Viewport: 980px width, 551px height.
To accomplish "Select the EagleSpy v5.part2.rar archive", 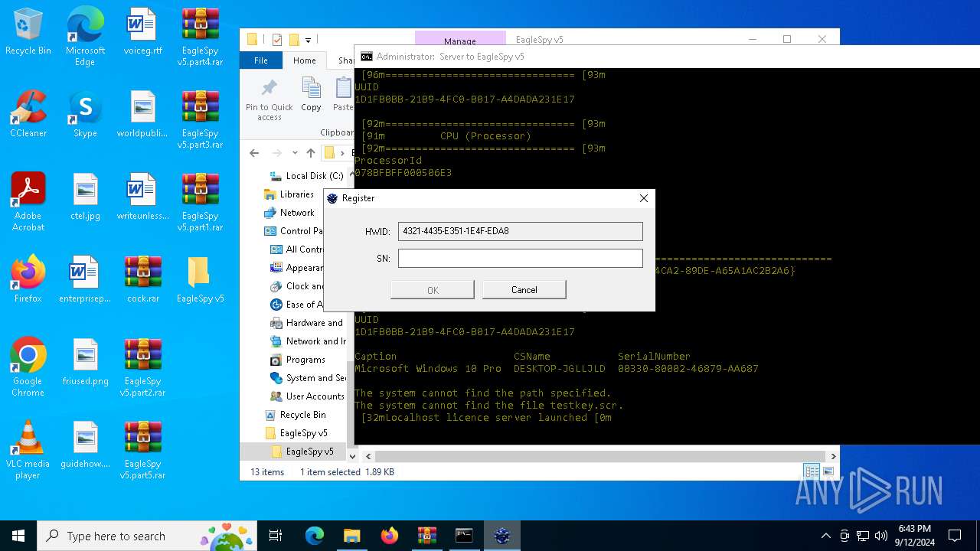I will [x=142, y=367].
